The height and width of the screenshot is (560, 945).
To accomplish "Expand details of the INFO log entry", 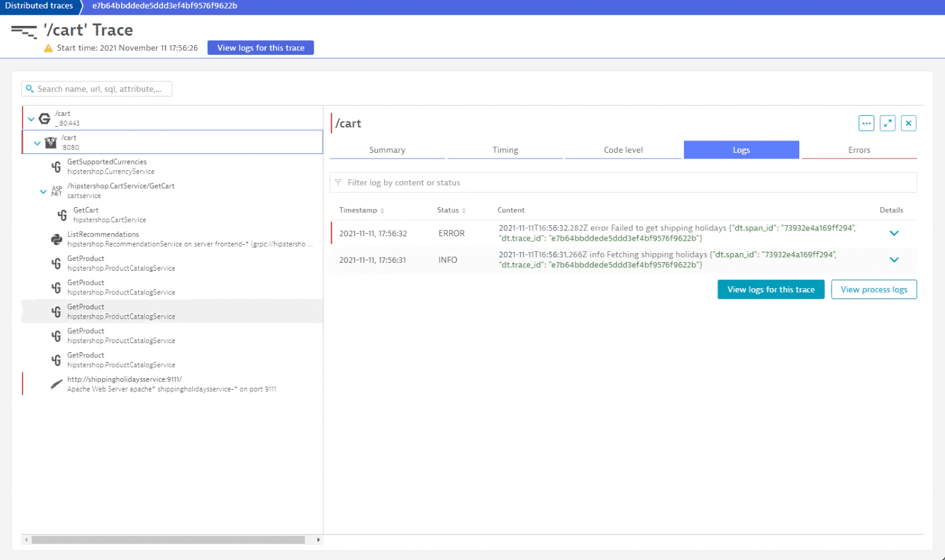I will [x=894, y=260].
